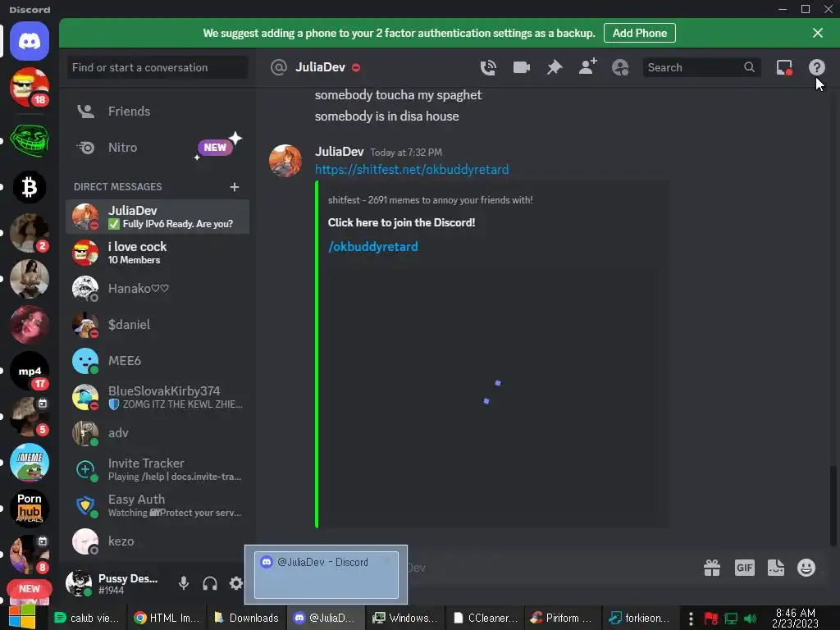The width and height of the screenshot is (840, 630).
Task: Click 'Click here to join the Discord!' text
Action: (x=401, y=223)
